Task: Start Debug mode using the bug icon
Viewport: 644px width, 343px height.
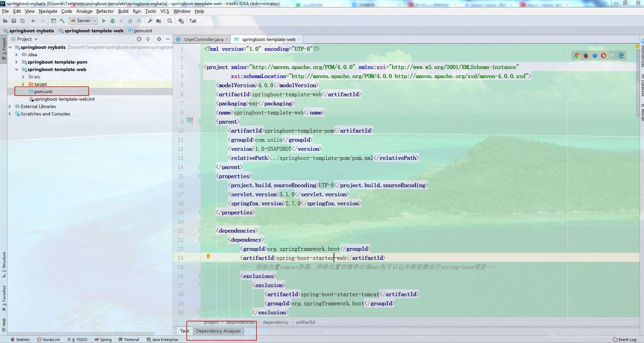Action: pyautogui.click(x=113, y=21)
